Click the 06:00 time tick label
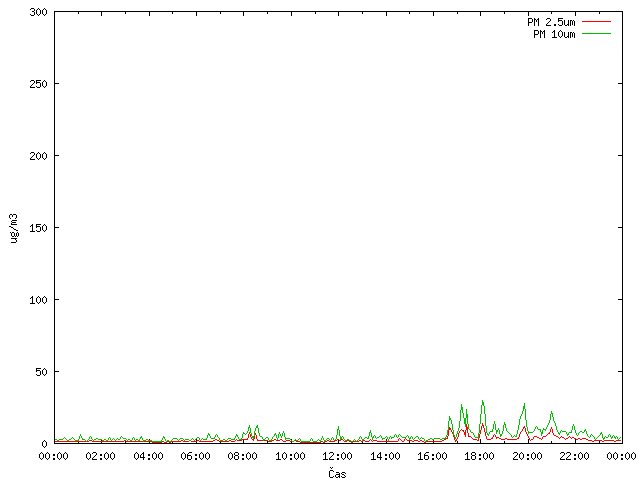Screen dimensions: 640x480 (x=196, y=456)
